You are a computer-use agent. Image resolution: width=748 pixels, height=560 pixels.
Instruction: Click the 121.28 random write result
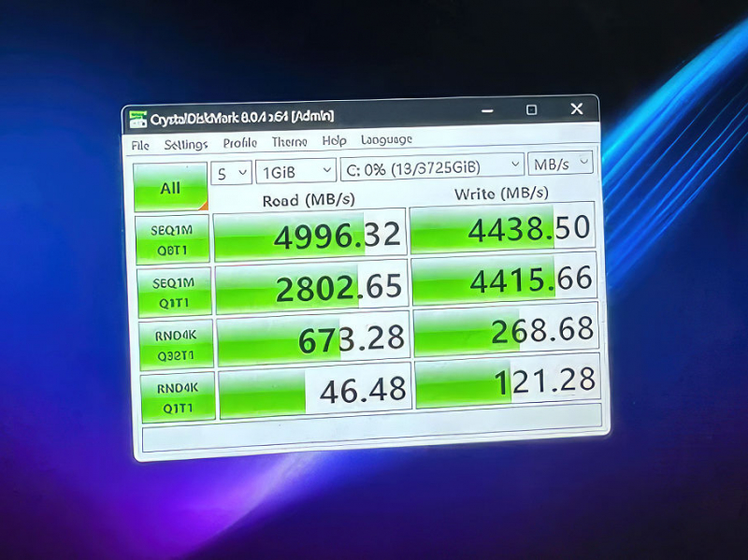coord(506,382)
